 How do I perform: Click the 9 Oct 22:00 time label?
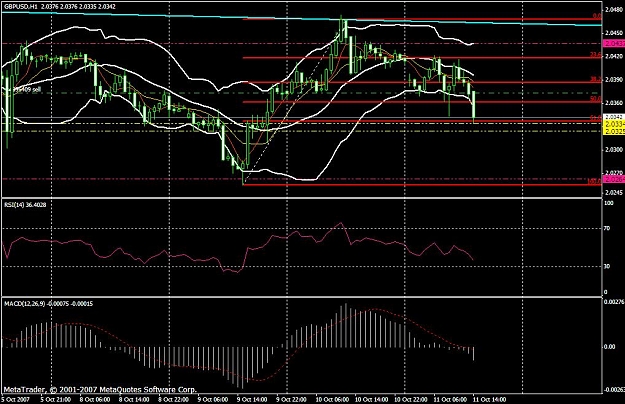292,400
